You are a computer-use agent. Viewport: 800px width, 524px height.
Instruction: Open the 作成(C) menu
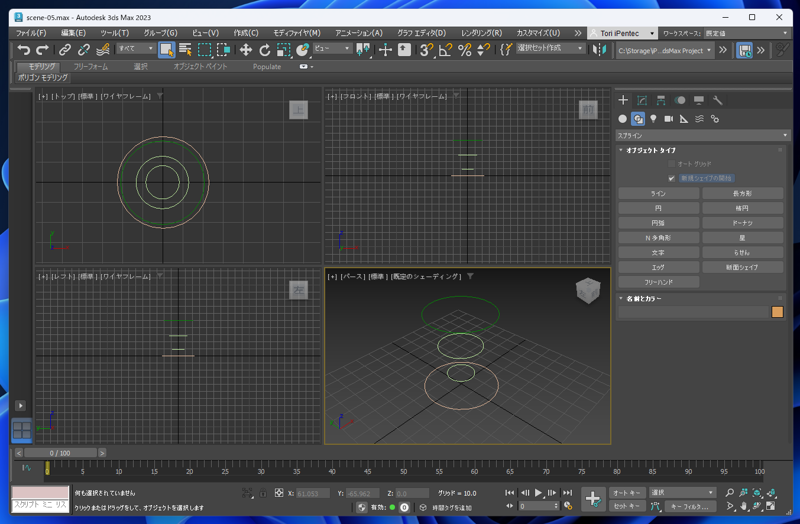(x=246, y=33)
